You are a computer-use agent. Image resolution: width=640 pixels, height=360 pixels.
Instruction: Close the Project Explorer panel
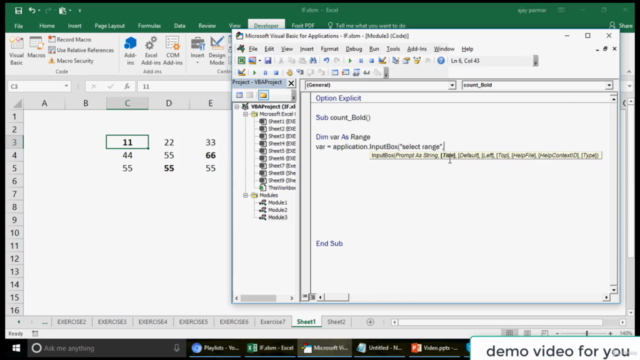(291, 83)
